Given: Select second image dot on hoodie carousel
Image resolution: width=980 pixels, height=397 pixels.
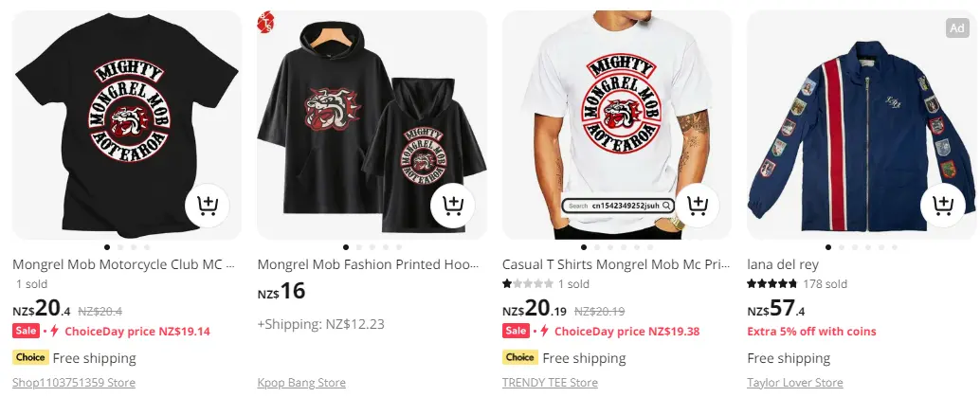Looking at the screenshot, I should 358,247.
